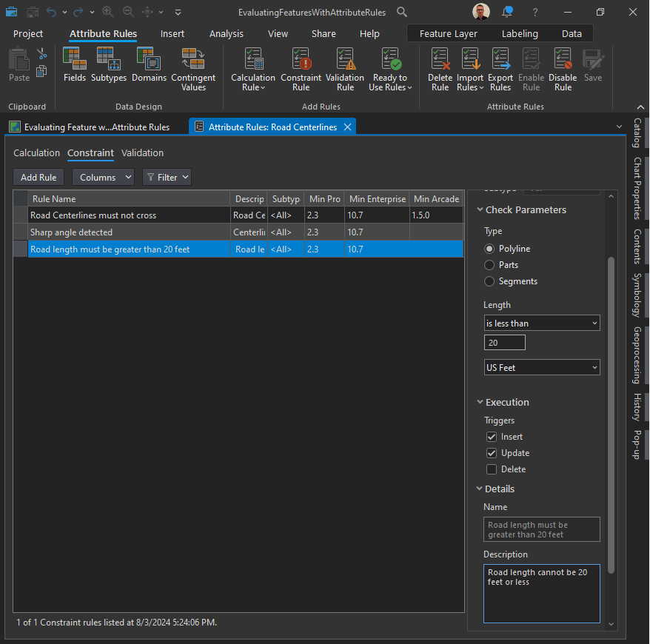Enable the Delete trigger checkbox
The height and width of the screenshot is (644, 650).
492,469
